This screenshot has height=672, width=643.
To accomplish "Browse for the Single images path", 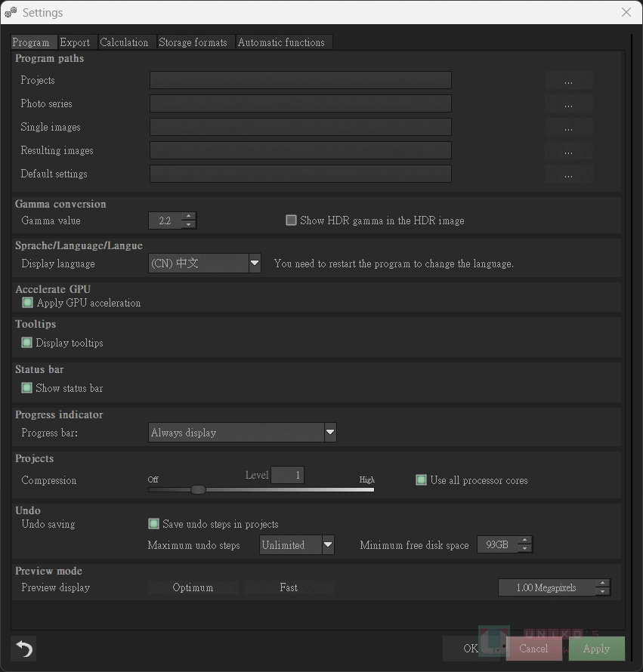I will [568, 128].
